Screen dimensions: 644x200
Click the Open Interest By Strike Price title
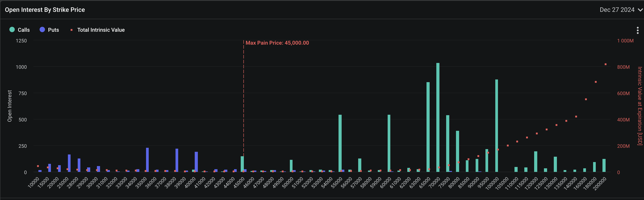point(45,10)
